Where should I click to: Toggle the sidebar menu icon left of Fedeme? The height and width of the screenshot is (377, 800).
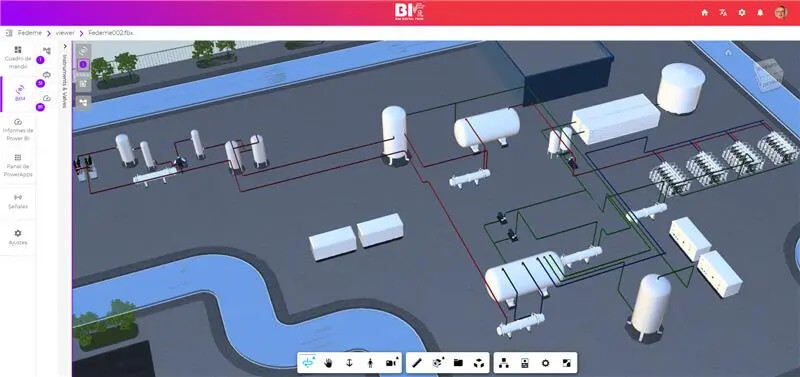[x=9, y=33]
